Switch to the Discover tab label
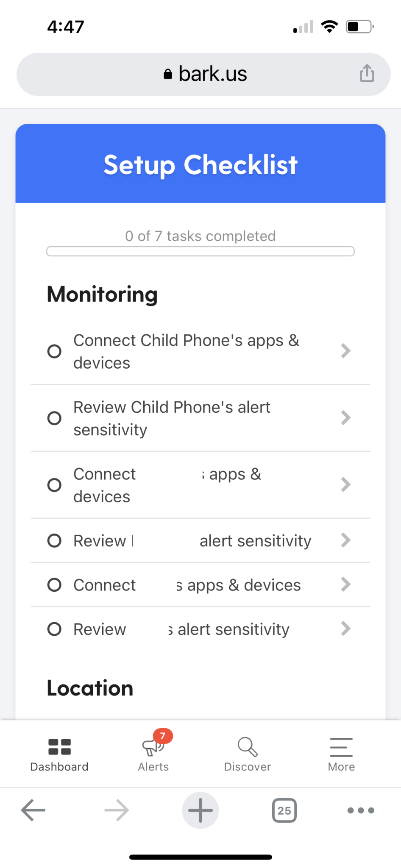The height and width of the screenshot is (868, 401). tap(248, 767)
